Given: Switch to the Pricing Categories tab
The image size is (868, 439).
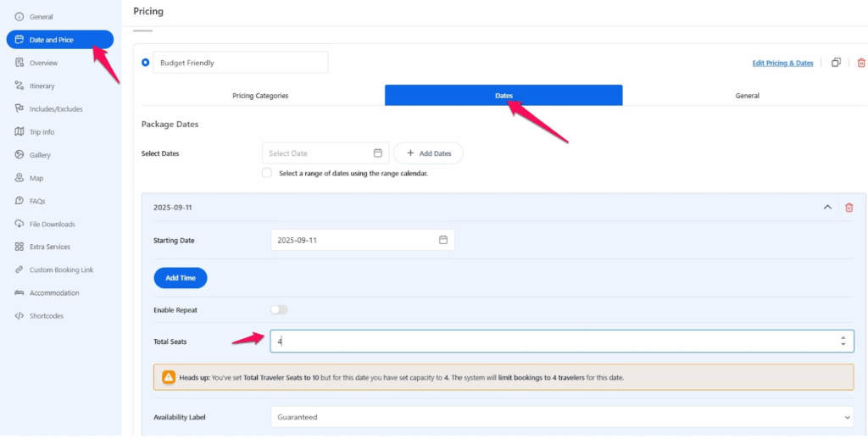Looking at the screenshot, I should click(x=260, y=96).
